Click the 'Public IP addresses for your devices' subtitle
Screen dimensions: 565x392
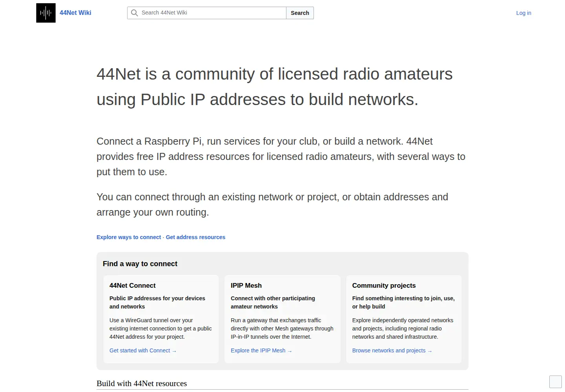[157, 302]
